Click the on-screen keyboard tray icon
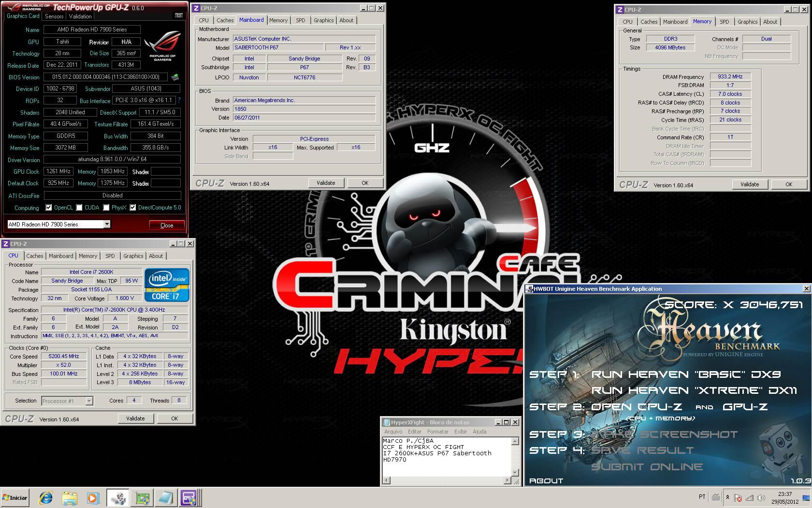This screenshot has width=812, height=508. (x=716, y=497)
